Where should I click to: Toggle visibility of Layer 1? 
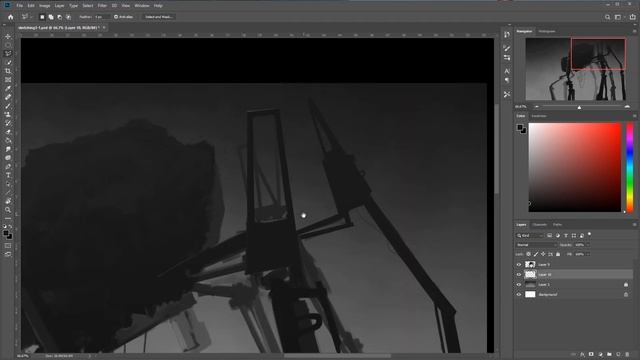[519, 284]
